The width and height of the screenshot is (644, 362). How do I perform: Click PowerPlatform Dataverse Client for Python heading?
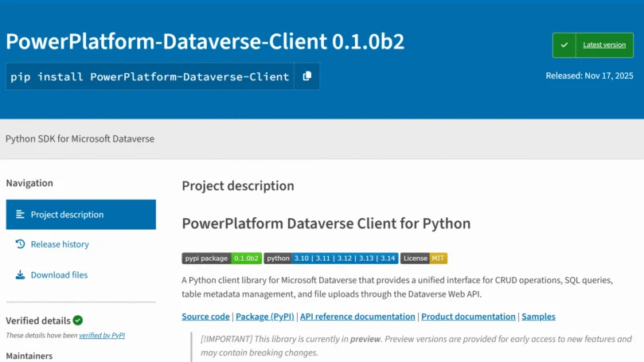(x=326, y=224)
